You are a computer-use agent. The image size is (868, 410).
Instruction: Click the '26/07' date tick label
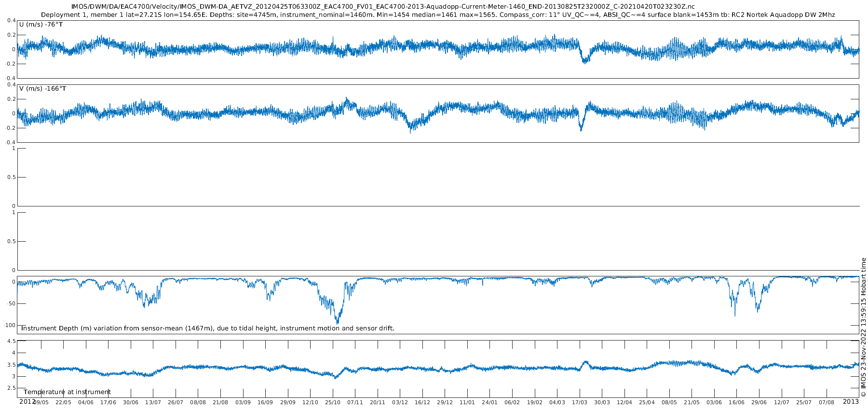pyautogui.click(x=176, y=402)
